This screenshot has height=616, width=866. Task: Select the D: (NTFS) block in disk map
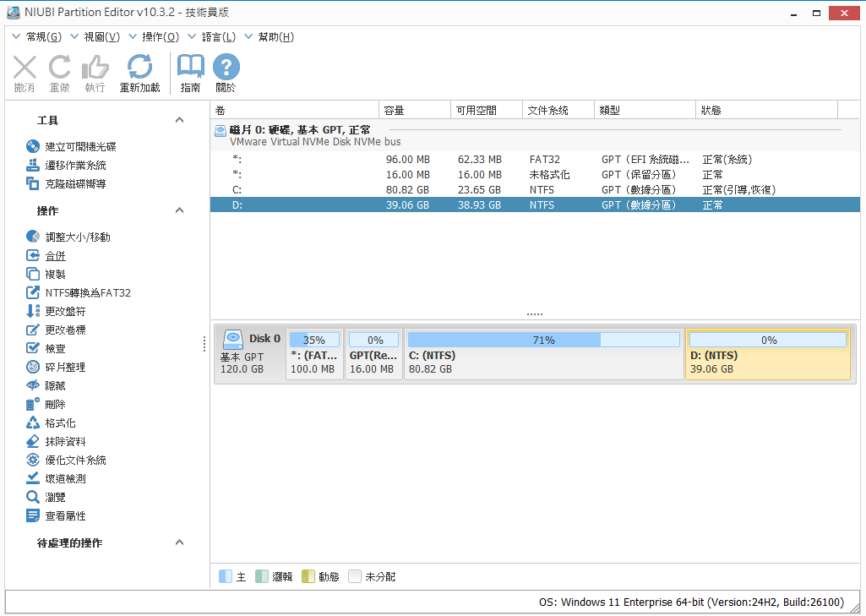768,354
